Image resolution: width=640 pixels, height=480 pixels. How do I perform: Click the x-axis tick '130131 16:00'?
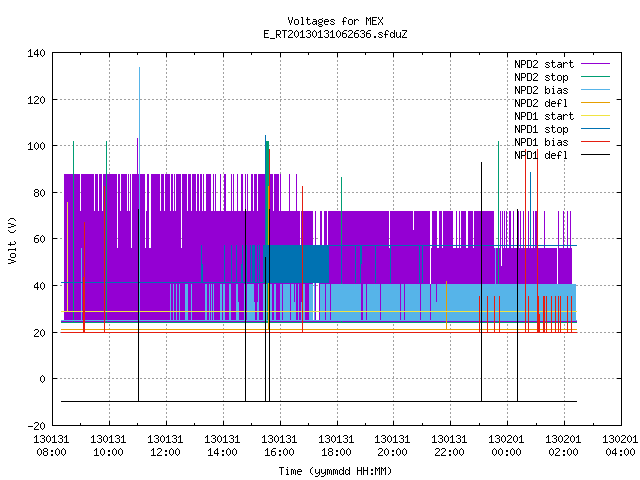[279, 446]
